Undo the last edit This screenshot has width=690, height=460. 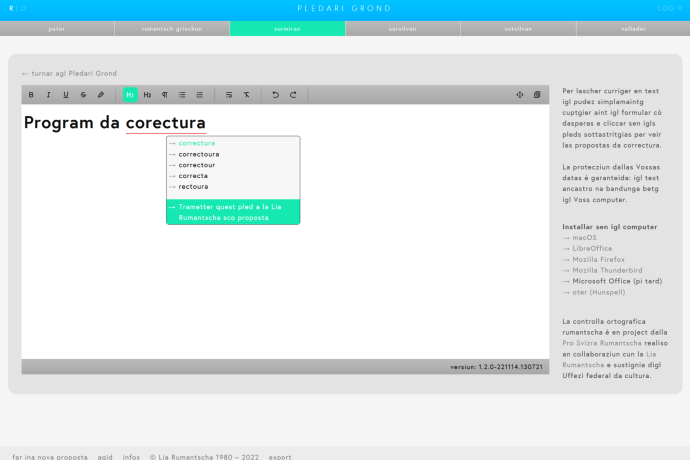[275, 95]
